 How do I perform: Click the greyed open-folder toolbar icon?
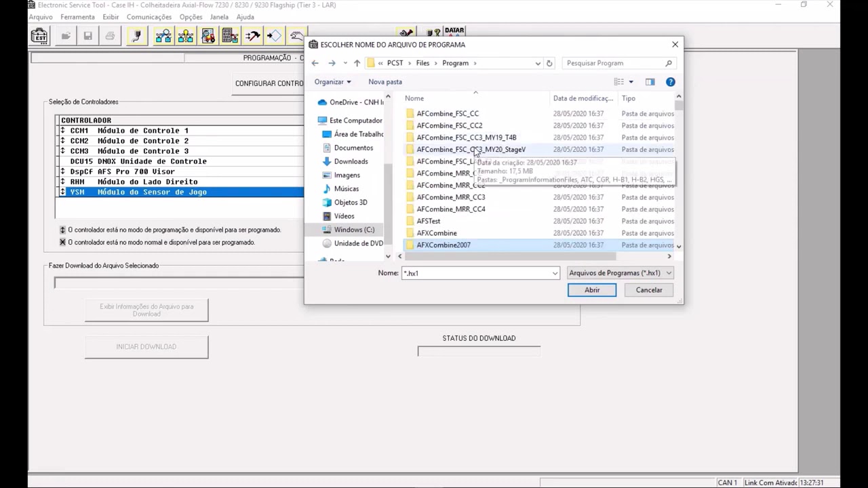point(66,36)
